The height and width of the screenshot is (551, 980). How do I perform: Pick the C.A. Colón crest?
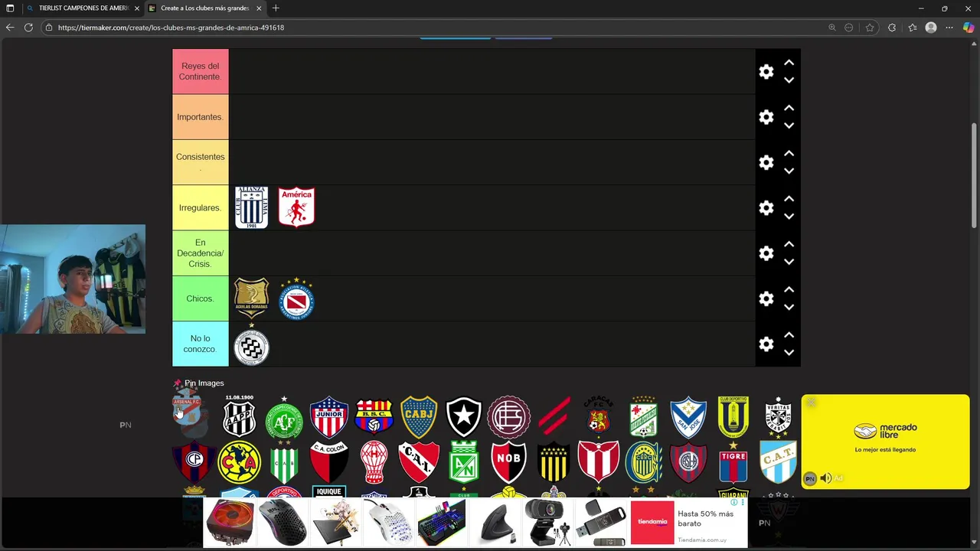click(x=329, y=461)
